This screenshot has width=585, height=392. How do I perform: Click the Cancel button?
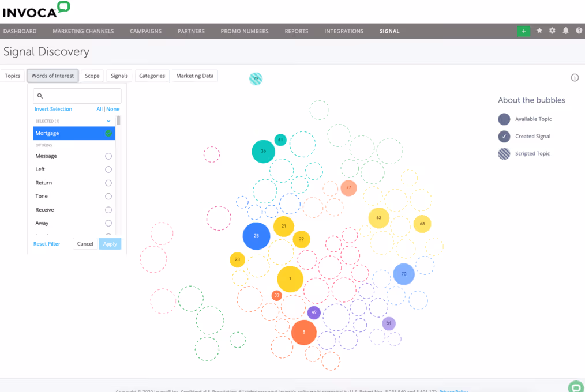coord(85,244)
